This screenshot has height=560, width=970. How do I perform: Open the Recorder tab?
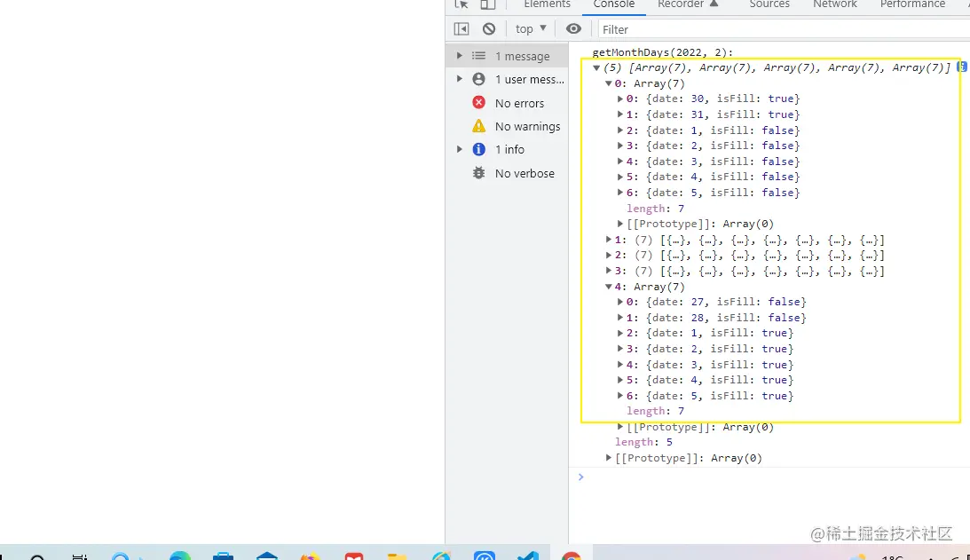(687, 4)
